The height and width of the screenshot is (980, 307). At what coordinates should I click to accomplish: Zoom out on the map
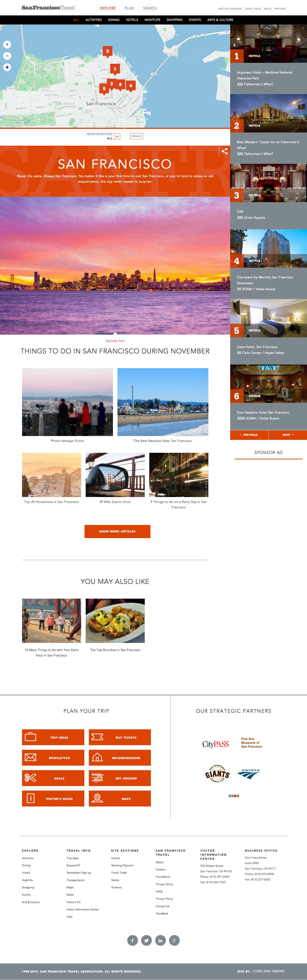pyautogui.click(x=7, y=56)
